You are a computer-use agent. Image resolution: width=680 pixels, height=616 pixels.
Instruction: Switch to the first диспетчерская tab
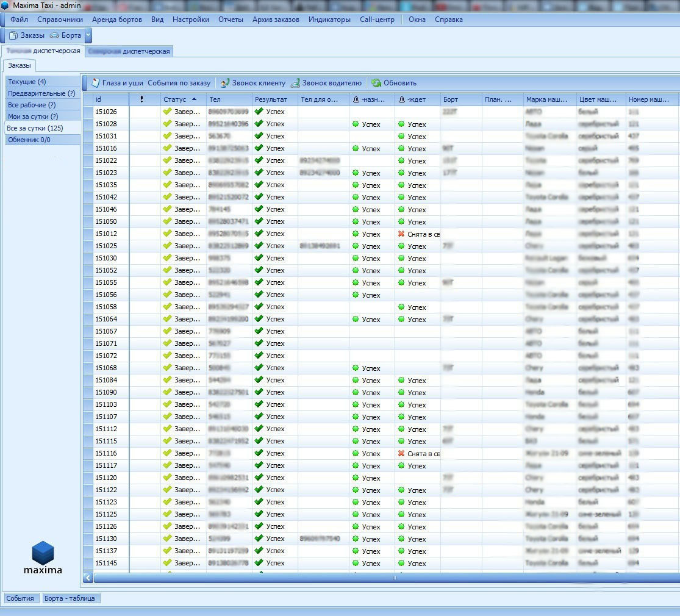point(43,51)
